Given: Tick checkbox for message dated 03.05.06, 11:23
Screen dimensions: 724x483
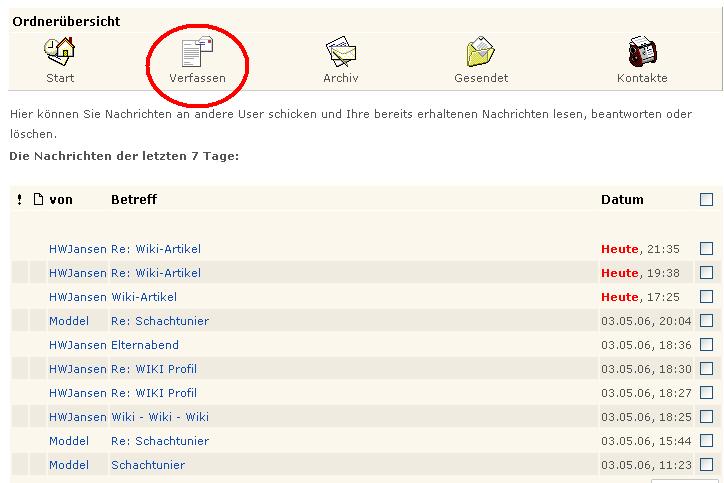Looking at the screenshot, I should pos(707,465).
